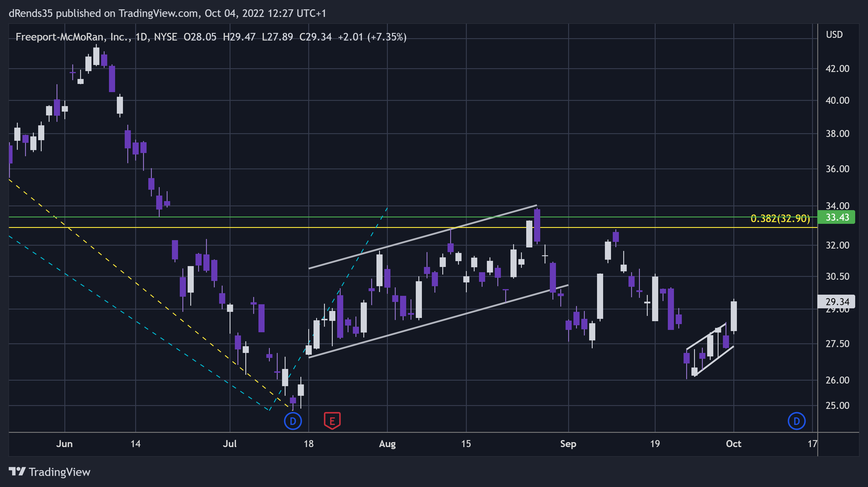The image size is (868, 487).
Task: Click the 40.00 price axis label
Action: point(837,101)
